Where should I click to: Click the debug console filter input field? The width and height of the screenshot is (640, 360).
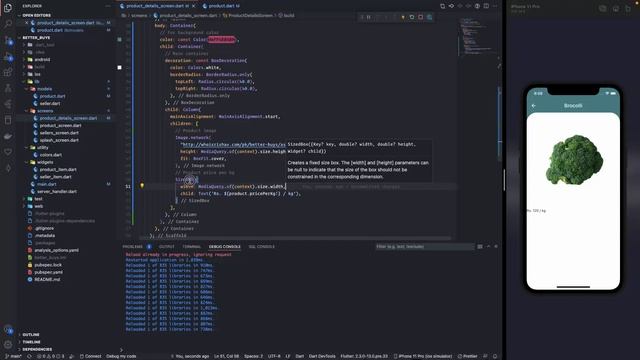tap(424, 247)
